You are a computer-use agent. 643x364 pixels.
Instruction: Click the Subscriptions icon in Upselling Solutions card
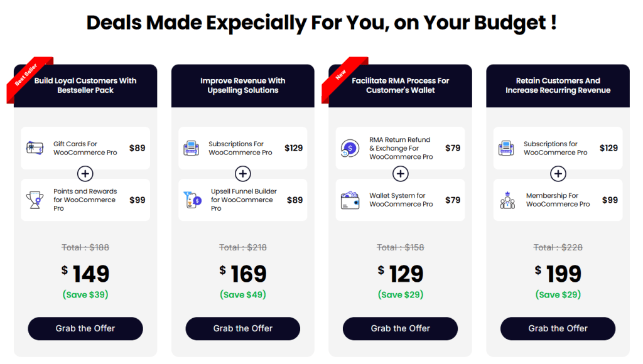[x=192, y=148]
